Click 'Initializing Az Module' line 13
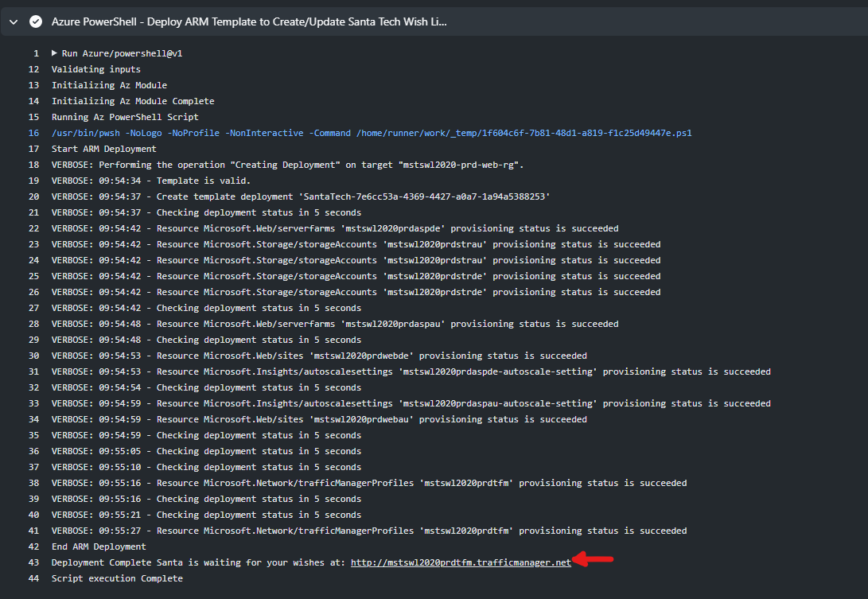This screenshot has height=599, width=868. pos(109,85)
